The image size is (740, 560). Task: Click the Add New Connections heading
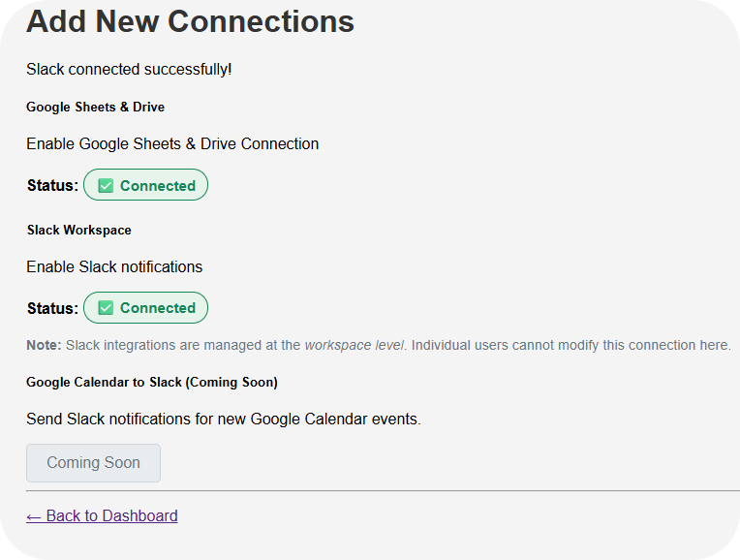point(190,21)
